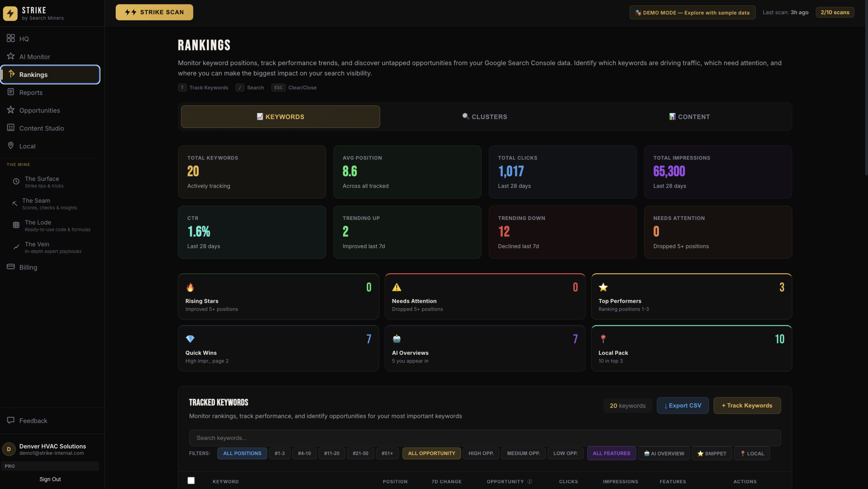The height and width of the screenshot is (489, 868).
Task: Filter by AI Overview feature
Action: [x=664, y=454]
